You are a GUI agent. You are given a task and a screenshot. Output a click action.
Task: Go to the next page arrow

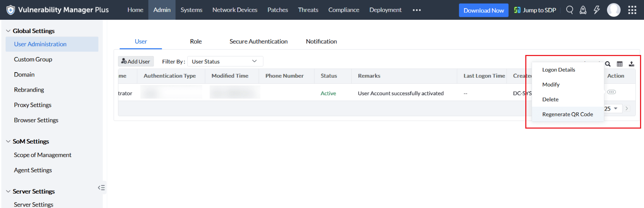(627, 108)
